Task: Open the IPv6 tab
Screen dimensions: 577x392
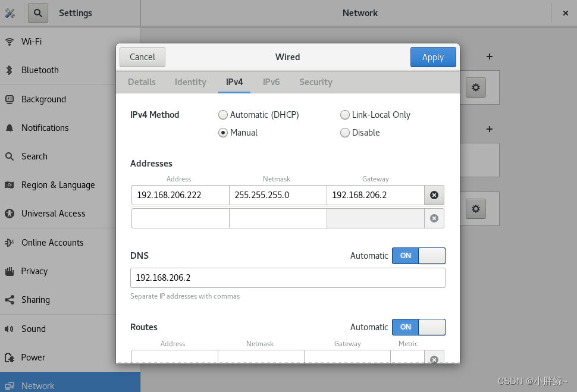Action: point(271,82)
